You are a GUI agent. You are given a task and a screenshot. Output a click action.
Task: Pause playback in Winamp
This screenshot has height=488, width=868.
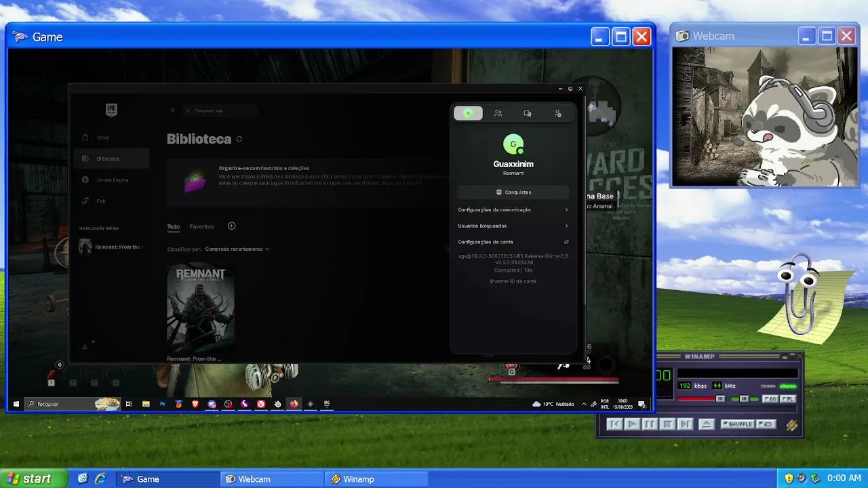650,424
